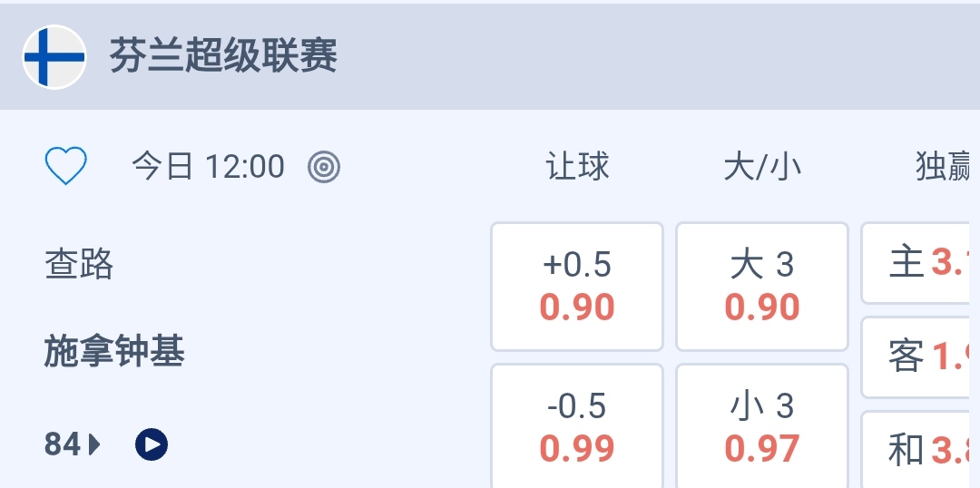
Task: Bet on 小 3 at 0.97
Action: click(x=762, y=426)
